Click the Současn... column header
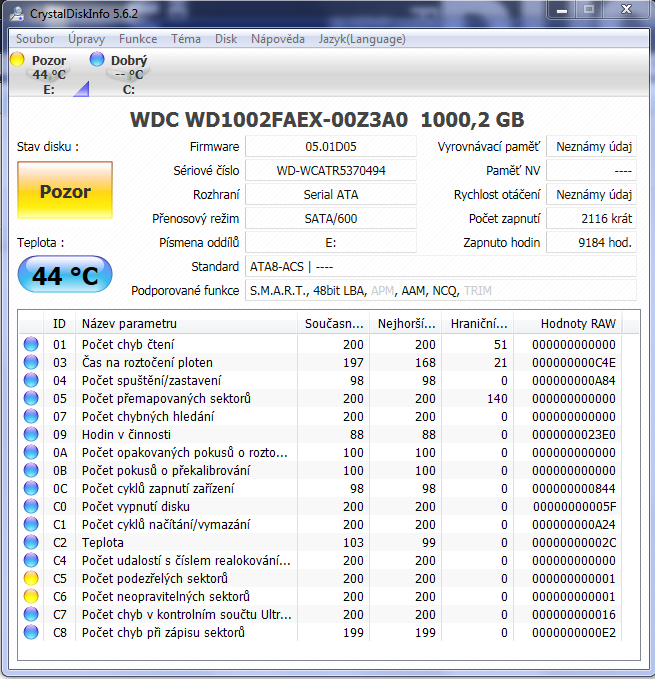Viewport: 655px width, 679px height. [x=333, y=323]
